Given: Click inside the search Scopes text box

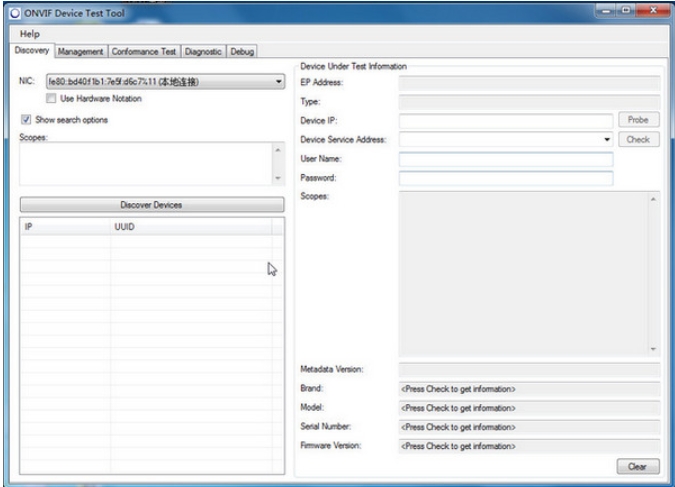Looking at the screenshot, I should pos(146,164).
